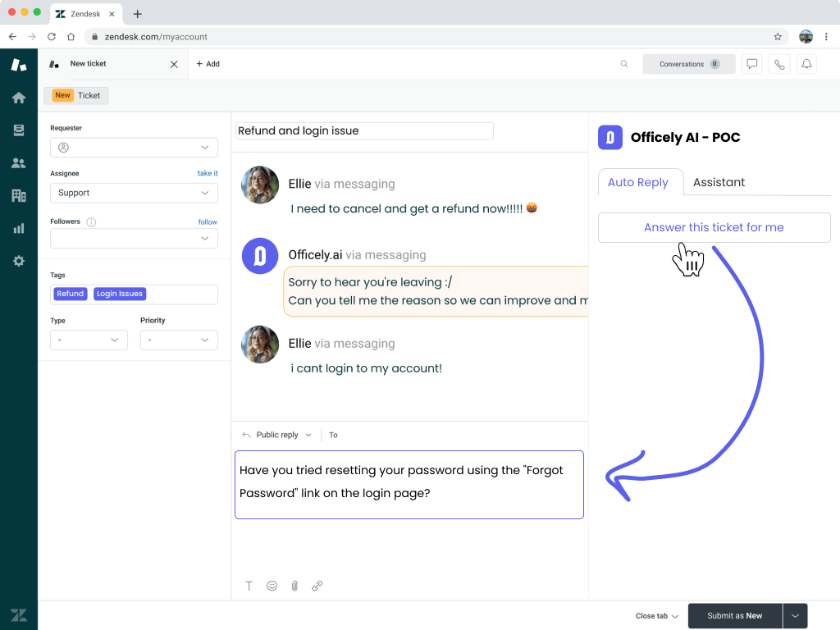Viewport: 840px width, 630px height.
Task: Click the ticket subject input field
Action: coord(364,131)
